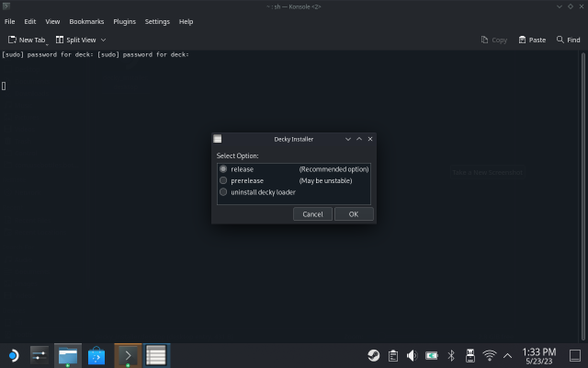
Task: Click Cancel in Decky Installer dialog
Action: point(312,214)
